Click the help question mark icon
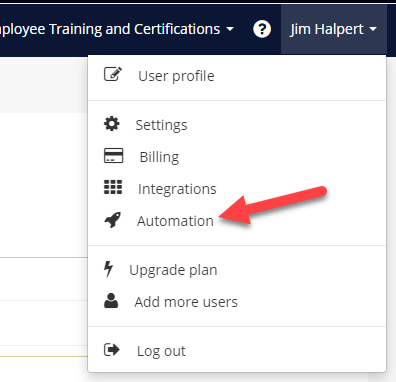This screenshot has width=396, height=382. [x=262, y=29]
